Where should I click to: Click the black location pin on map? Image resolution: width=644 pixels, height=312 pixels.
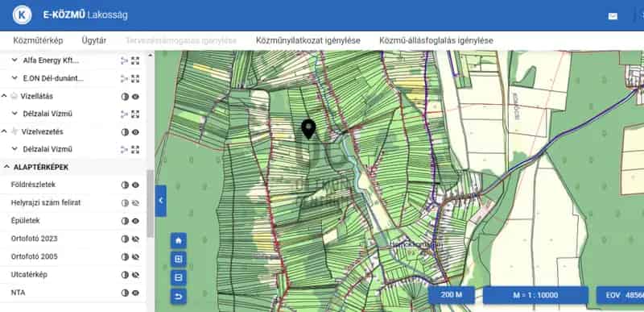click(308, 129)
